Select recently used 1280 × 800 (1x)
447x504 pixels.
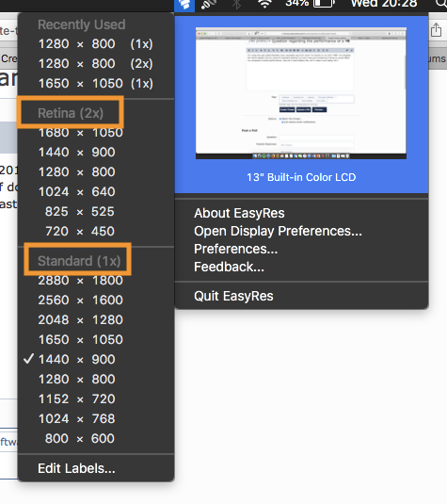click(x=96, y=44)
